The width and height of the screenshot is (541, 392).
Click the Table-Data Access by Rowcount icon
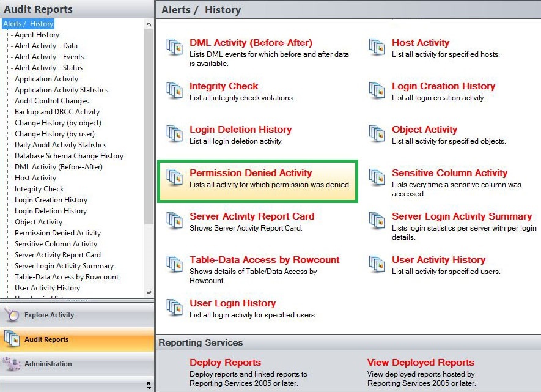point(174,264)
